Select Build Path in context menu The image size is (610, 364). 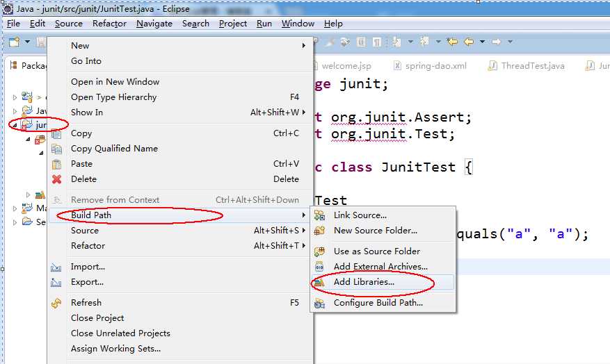click(x=179, y=215)
